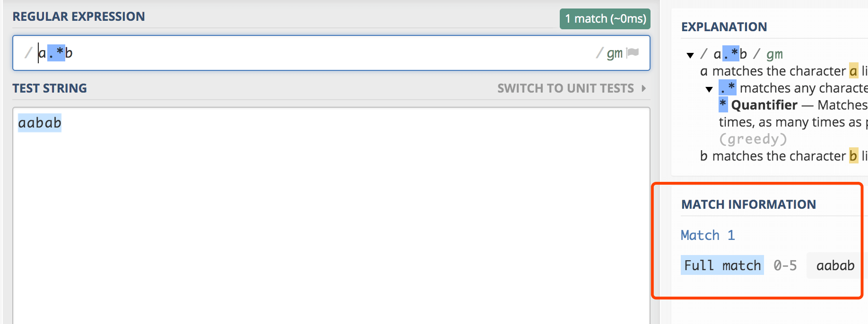Click the arrow beside Switch to Unit Tests
868x324 pixels.
(644, 88)
